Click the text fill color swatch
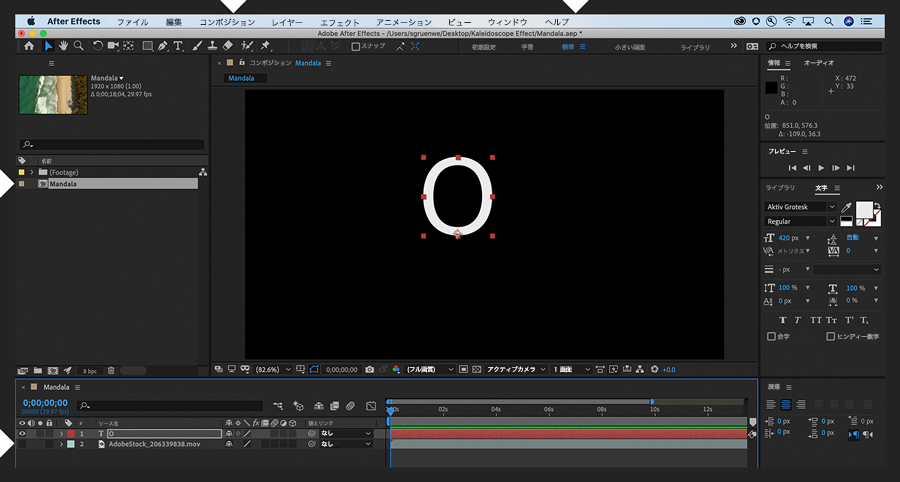Viewport: 900px width, 482px height. coord(864,209)
